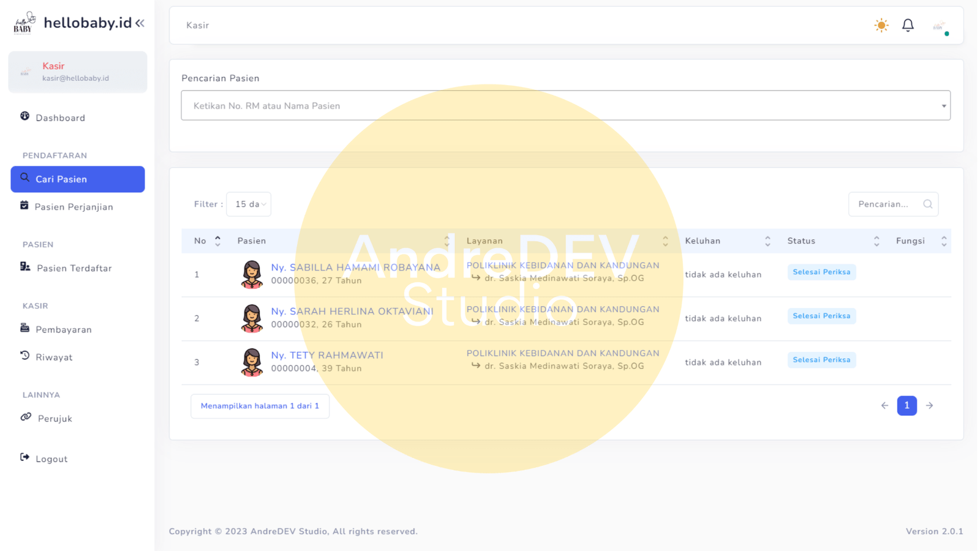This screenshot has width=980, height=551.
Task: Select page 1 pagination button
Action: coord(907,406)
